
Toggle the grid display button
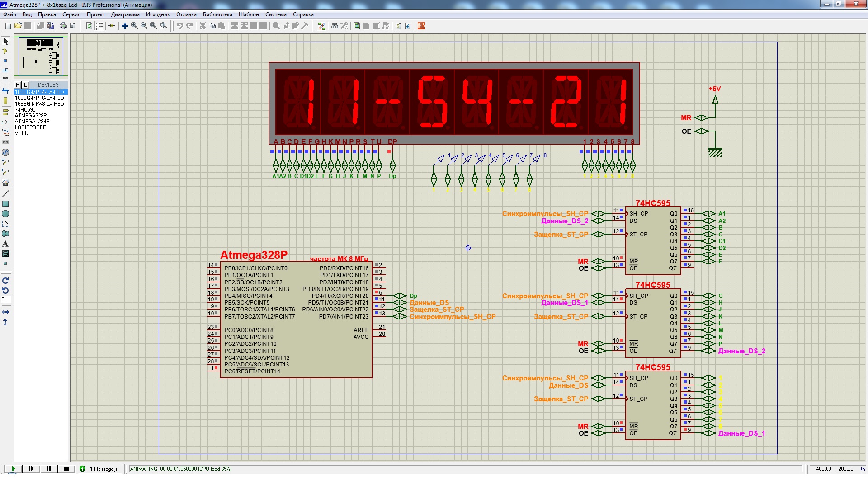point(99,26)
